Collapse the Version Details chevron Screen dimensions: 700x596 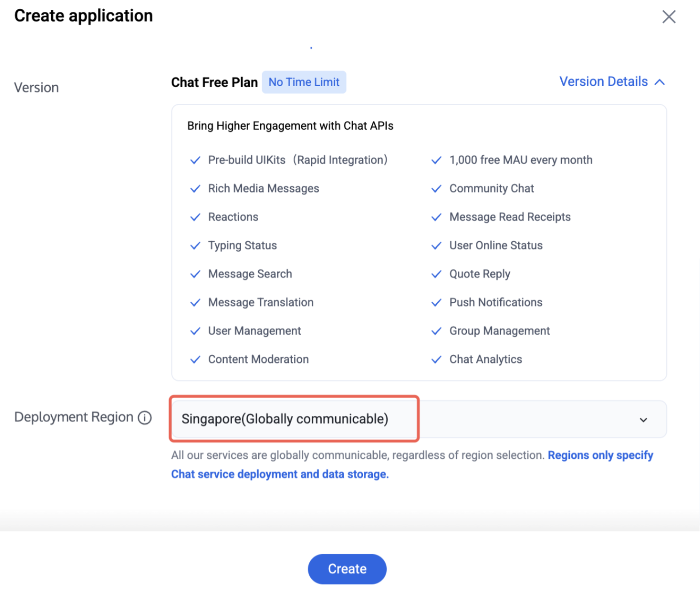[660, 82]
